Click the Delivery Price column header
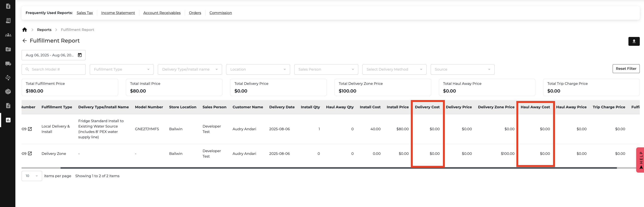The height and width of the screenshot is (207, 644). point(459,107)
